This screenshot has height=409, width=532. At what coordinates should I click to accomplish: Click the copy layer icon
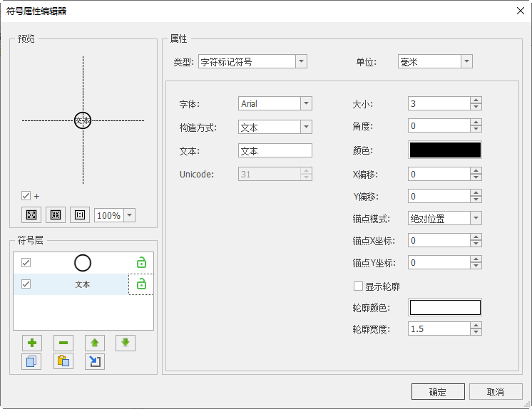point(32,361)
